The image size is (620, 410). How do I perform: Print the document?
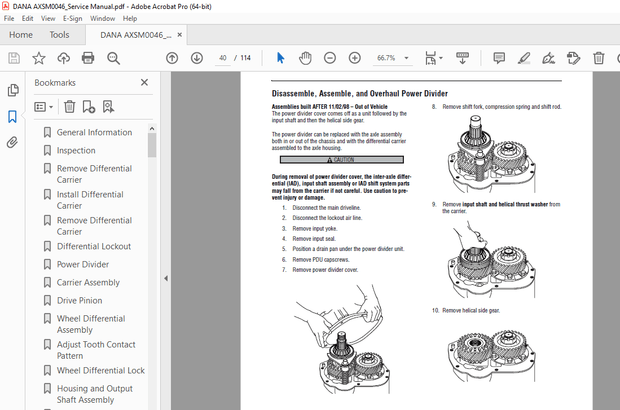(88, 58)
